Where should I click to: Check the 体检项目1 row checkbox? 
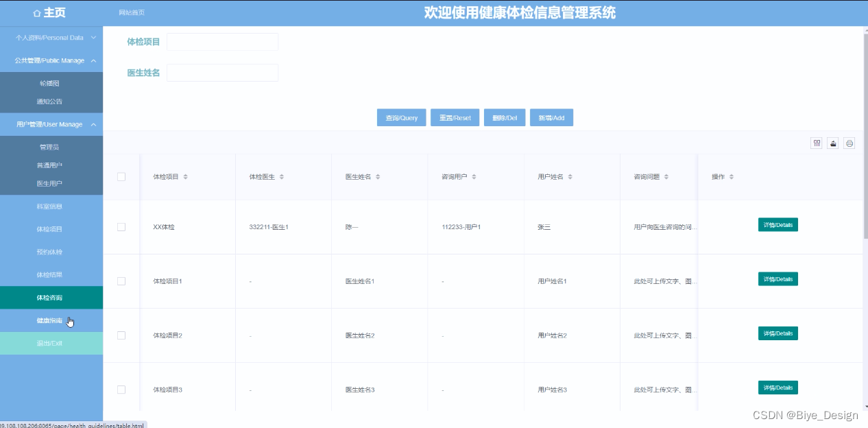(121, 281)
